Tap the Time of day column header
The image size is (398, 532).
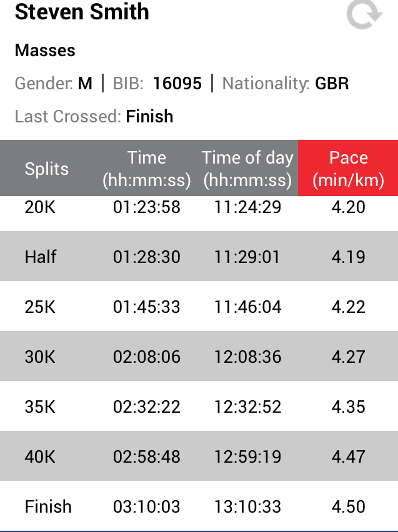click(x=247, y=169)
